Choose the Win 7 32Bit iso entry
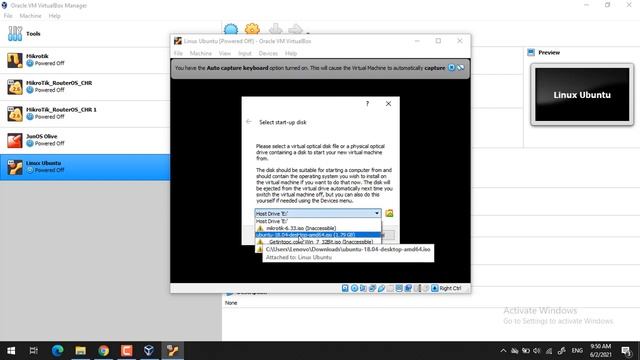The height and width of the screenshot is (360, 640). pyautogui.click(x=318, y=242)
